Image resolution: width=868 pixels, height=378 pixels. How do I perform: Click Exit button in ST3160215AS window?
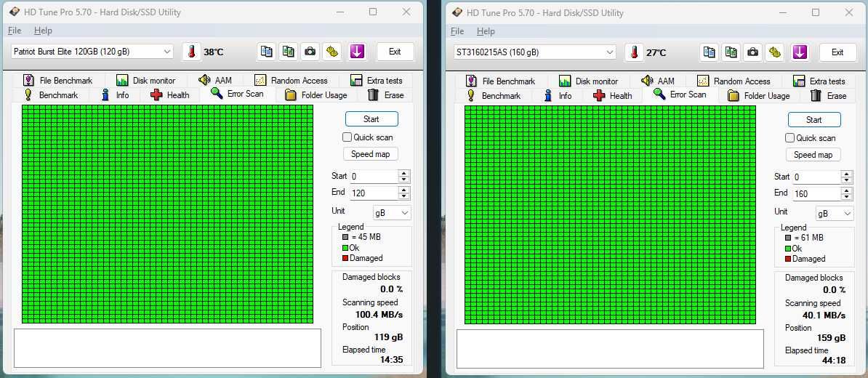click(837, 52)
